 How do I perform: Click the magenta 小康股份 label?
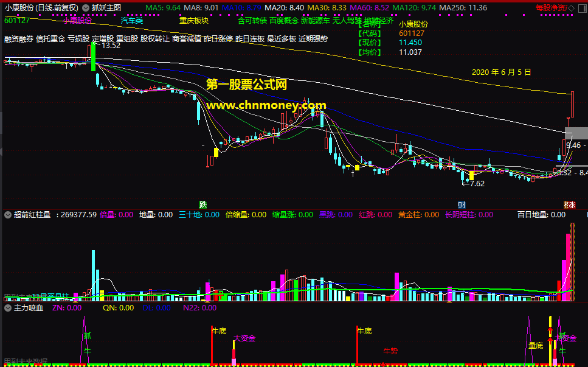78,20
